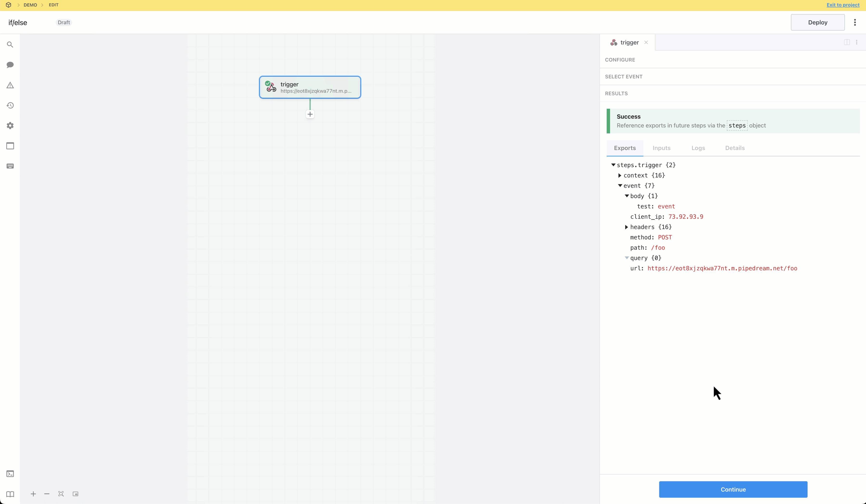Click the fit-to-view canvas icon
The width and height of the screenshot is (866, 504).
(x=61, y=494)
